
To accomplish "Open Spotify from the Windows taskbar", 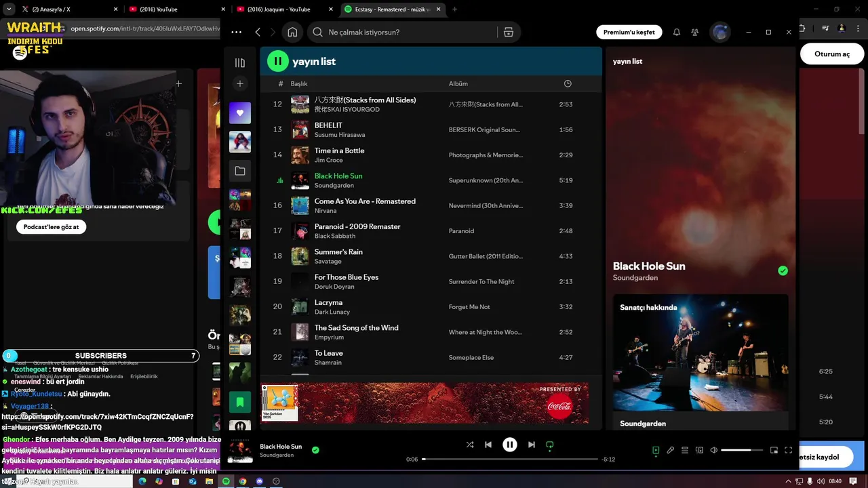I will 226,481.
